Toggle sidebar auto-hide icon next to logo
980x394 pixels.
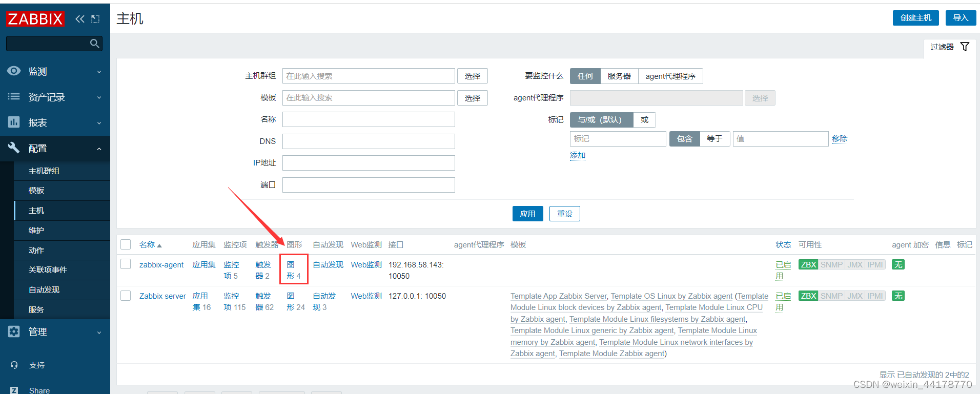pos(95,19)
